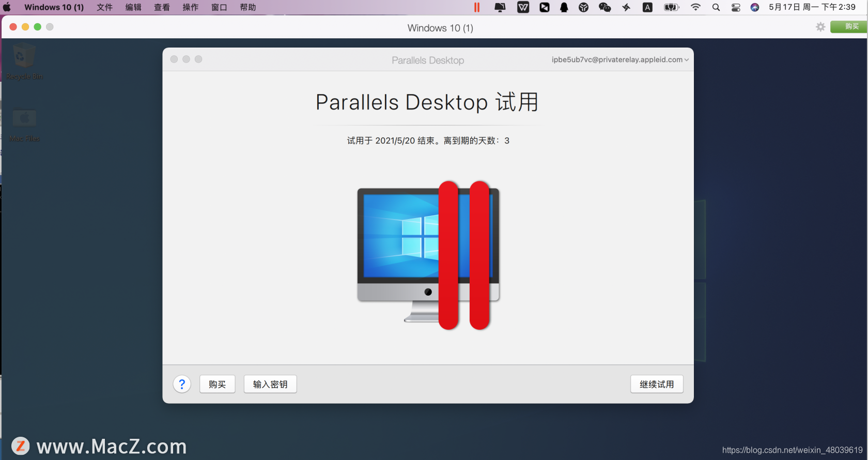The image size is (868, 460).
Task: Open the 查看 menu
Action: (162, 7)
